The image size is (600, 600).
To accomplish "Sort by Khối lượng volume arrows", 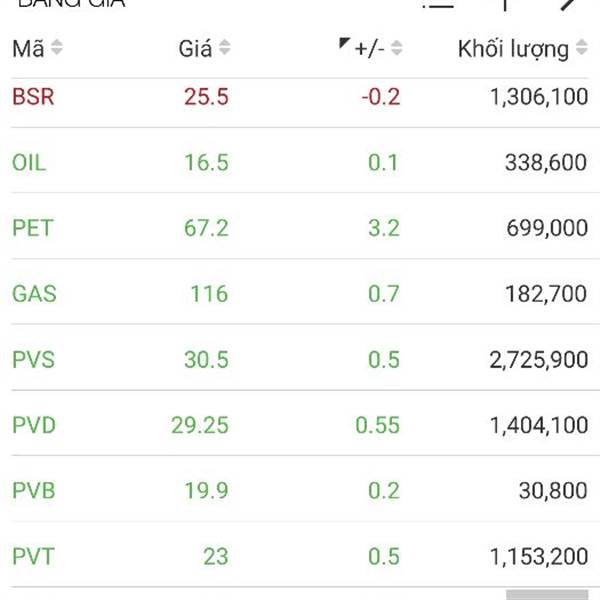I will 582,47.
